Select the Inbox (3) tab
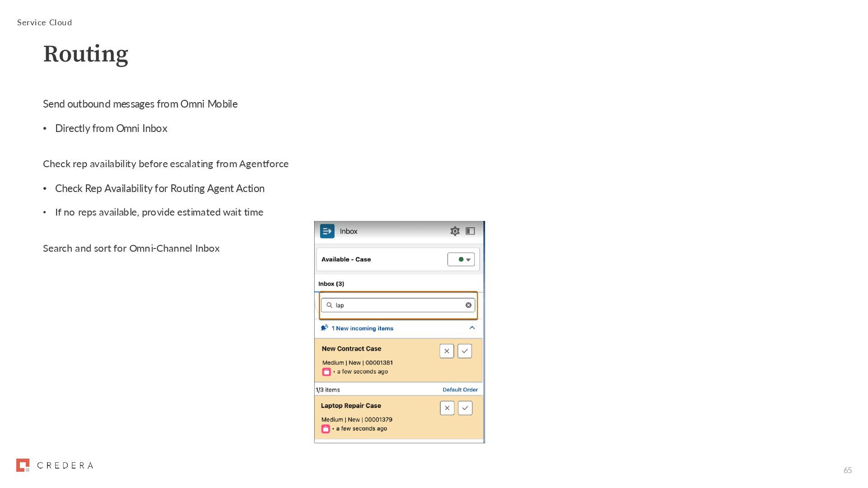Image resolution: width=868 pixels, height=488 pixels. click(x=331, y=284)
